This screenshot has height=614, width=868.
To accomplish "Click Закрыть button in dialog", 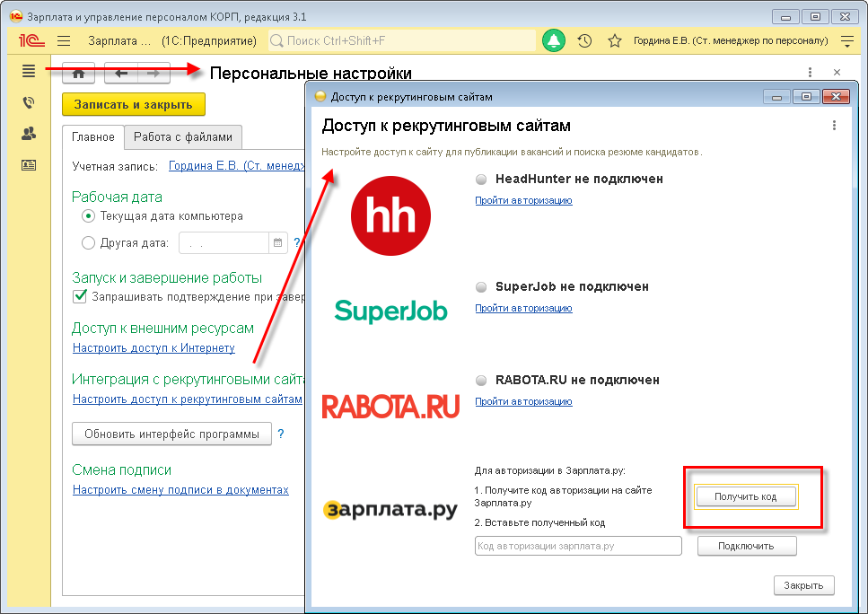I will (x=803, y=585).
